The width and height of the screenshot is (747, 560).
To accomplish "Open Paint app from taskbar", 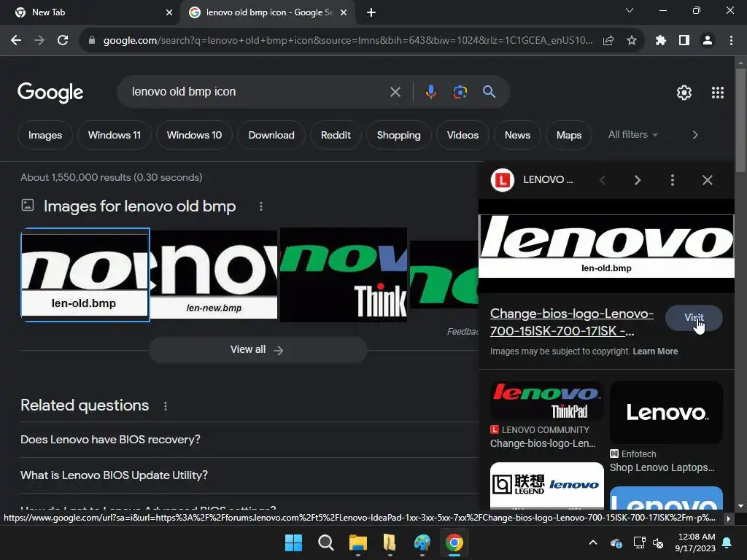I will [x=422, y=542].
